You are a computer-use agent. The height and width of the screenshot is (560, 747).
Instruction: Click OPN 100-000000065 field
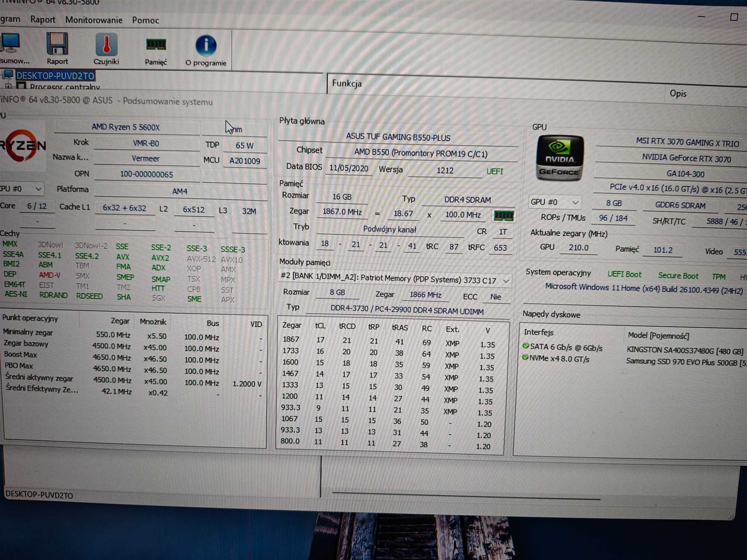[x=146, y=174]
